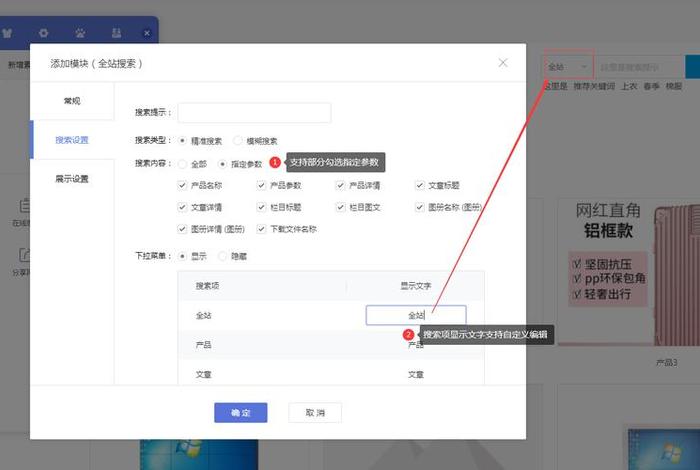Confirm with the 确定 button

(241, 412)
